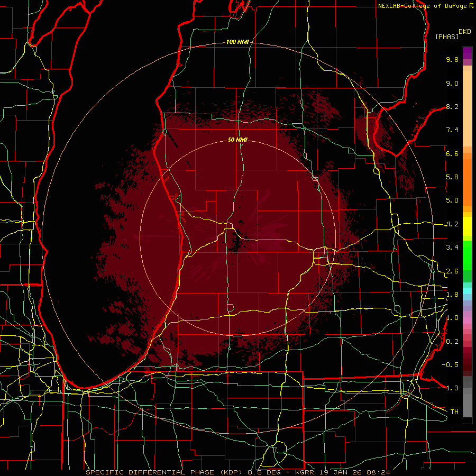Click the 2.6 value on the scale
Image resolution: width=476 pixels, height=476 pixels.
tap(452, 271)
